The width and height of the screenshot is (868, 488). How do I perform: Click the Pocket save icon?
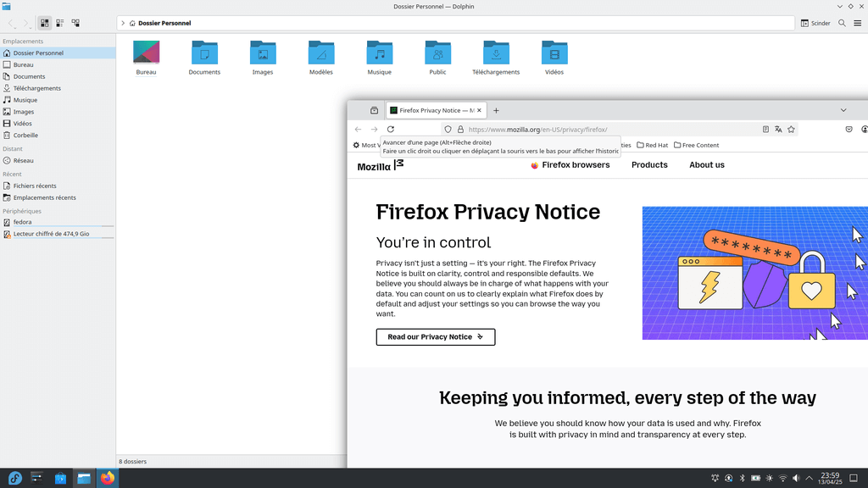[849, 130]
